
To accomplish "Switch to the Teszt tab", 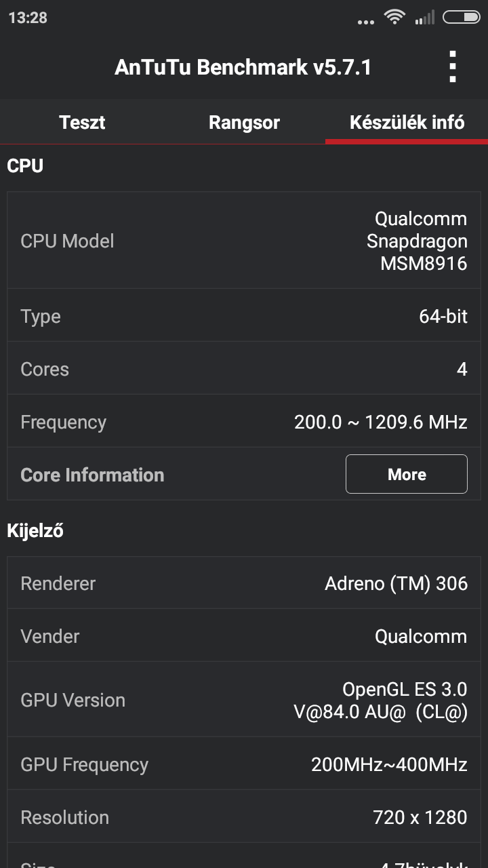I will (x=81, y=122).
